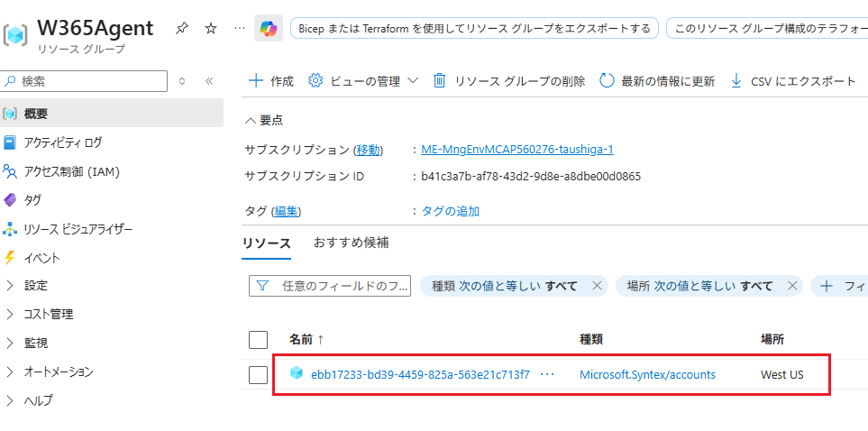The width and height of the screenshot is (868, 431).
Task: Remove the 種類 filter with its X
Action: tap(597, 286)
